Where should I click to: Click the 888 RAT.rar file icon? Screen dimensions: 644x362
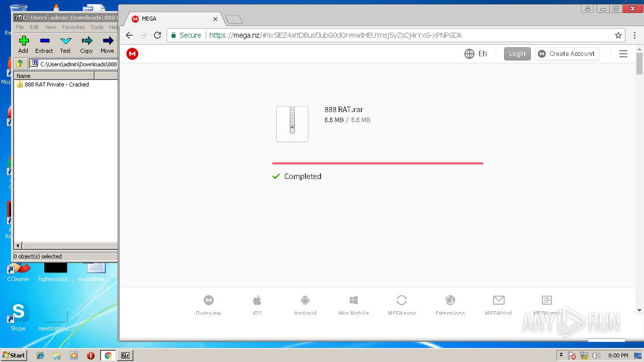tap(292, 124)
